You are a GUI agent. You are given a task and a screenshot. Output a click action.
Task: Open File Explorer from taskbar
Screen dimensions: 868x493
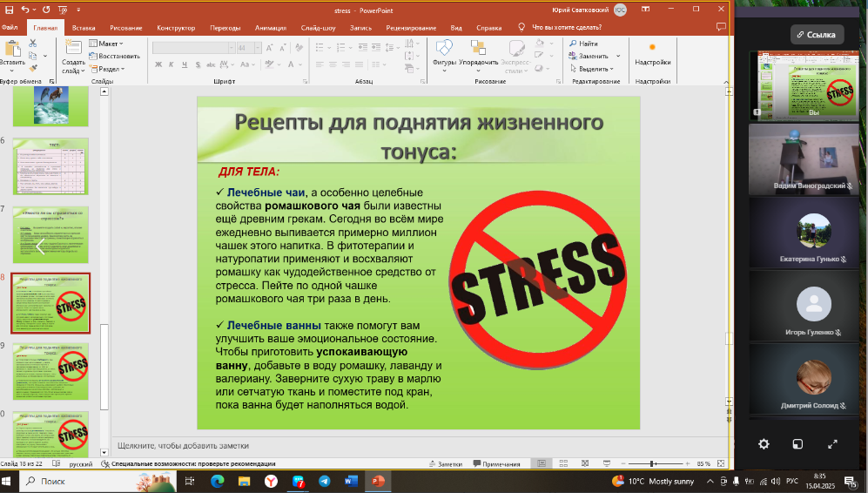click(x=244, y=481)
